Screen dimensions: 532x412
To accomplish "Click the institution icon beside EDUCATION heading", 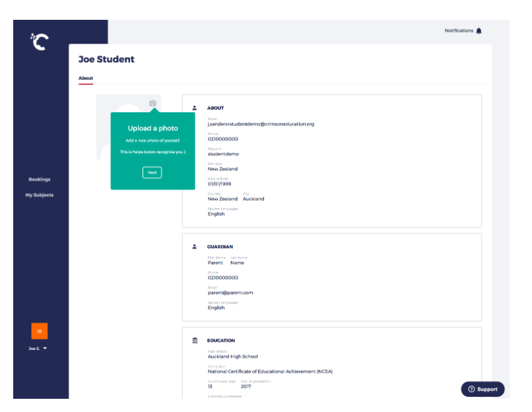I will 195,341.
